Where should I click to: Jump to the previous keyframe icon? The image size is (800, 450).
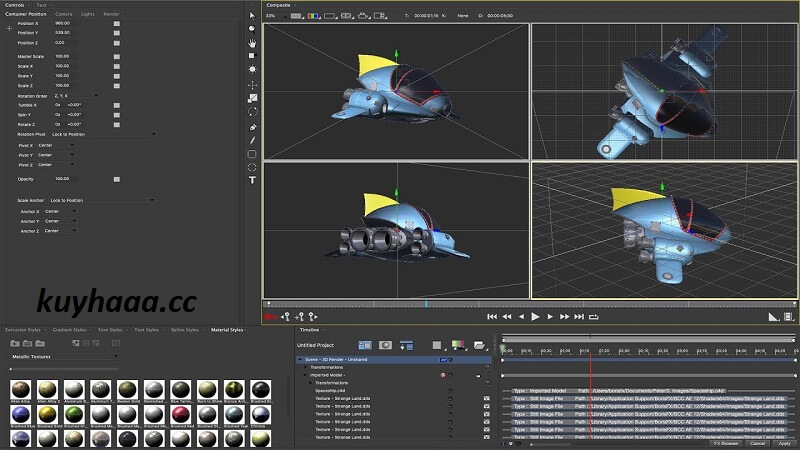click(285, 317)
